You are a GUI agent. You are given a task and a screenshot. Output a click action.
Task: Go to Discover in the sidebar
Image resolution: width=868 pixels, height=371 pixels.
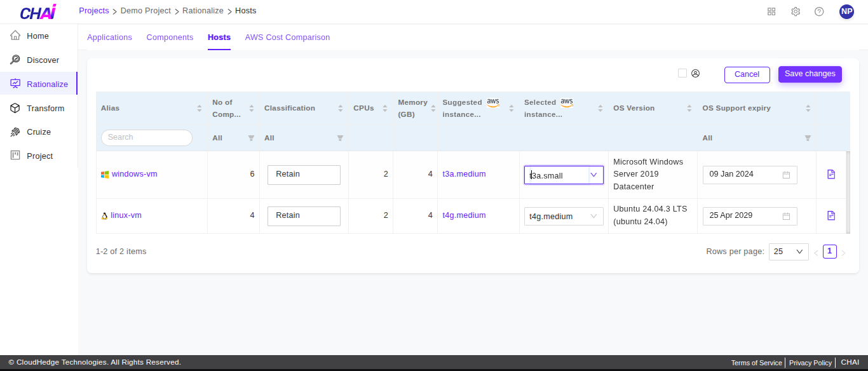pos(43,60)
